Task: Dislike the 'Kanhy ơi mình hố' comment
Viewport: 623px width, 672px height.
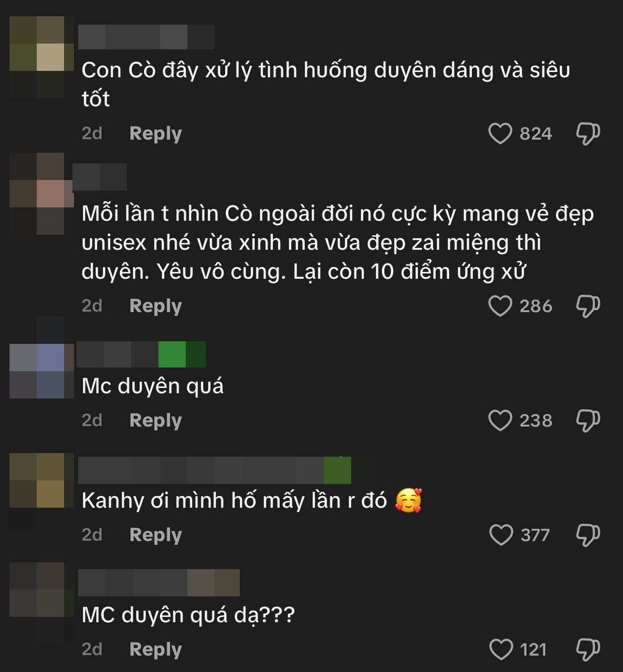Action: click(588, 534)
